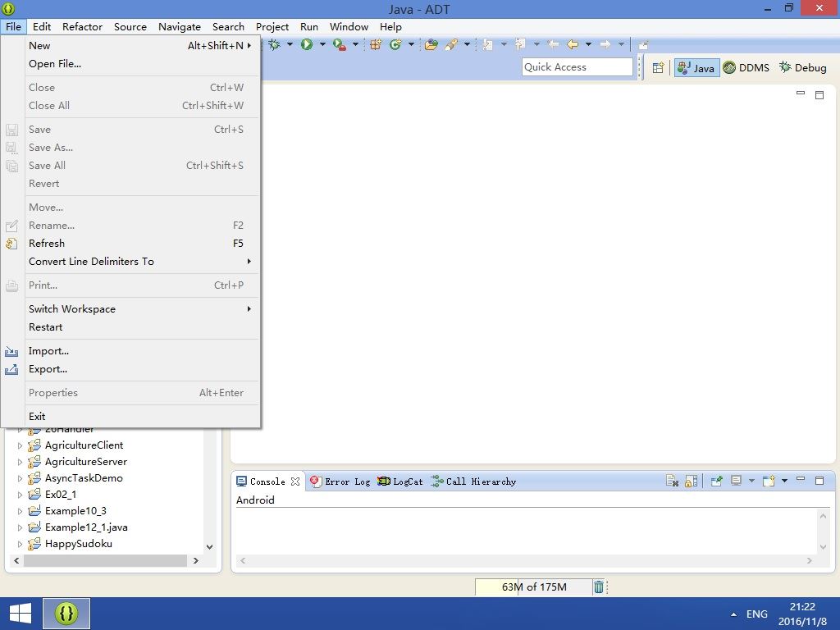Switch to the DDMS perspective
The image size is (840, 630).
746,67
